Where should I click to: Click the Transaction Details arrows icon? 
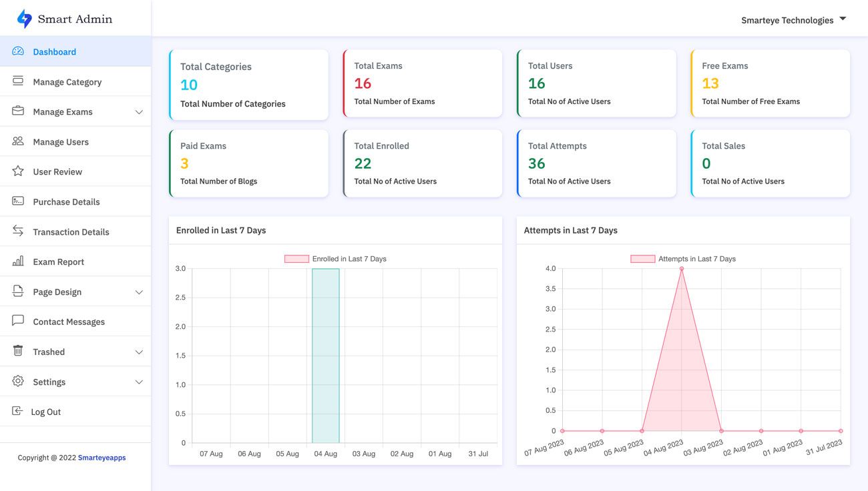pos(18,231)
